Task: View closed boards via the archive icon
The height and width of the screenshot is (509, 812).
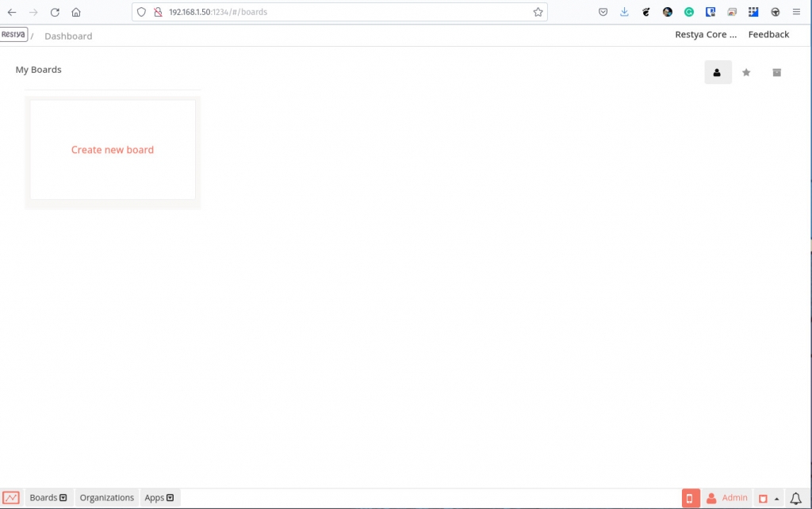Action: tap(776, 72)
